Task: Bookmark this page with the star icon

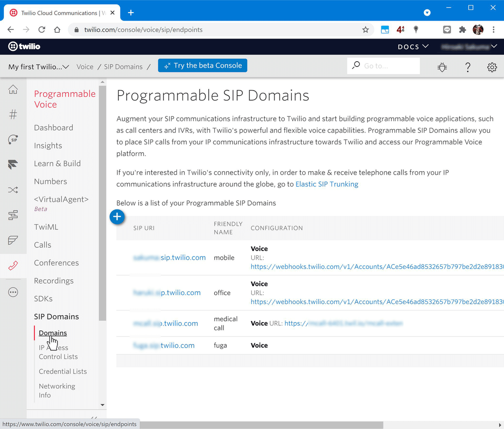Action: pyautogui.click(x=365, y=29)
